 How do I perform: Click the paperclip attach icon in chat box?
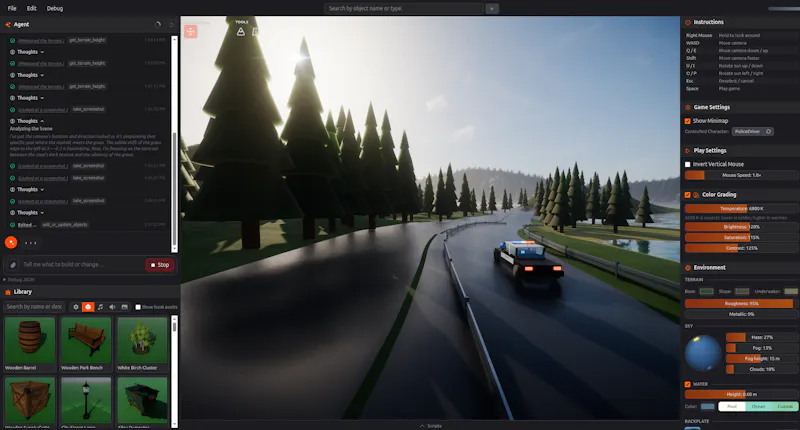point(13,265)
